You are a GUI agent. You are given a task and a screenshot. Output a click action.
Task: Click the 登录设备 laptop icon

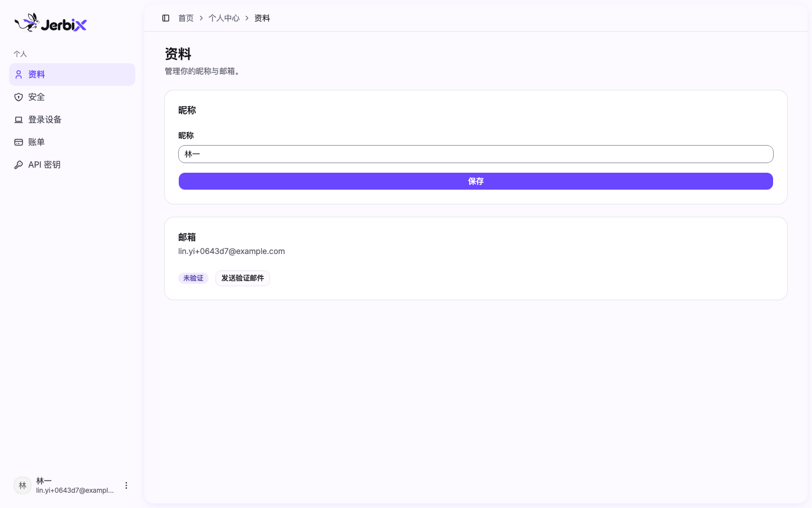click(19, 120)
